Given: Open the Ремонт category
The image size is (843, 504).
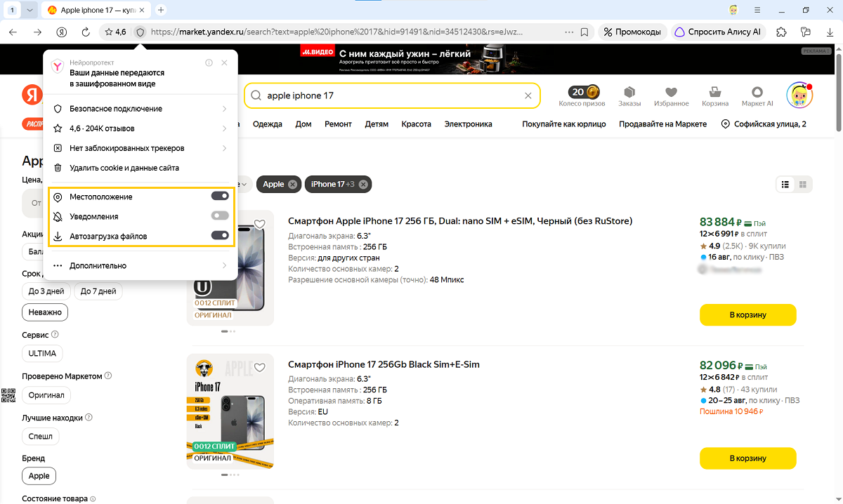Looking at the screenshot, I should tap(338, 124).
